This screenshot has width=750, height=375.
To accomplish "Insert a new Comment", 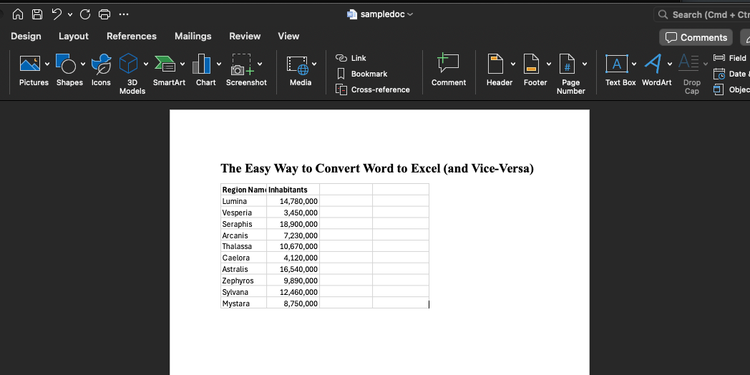I will (448, 70).
